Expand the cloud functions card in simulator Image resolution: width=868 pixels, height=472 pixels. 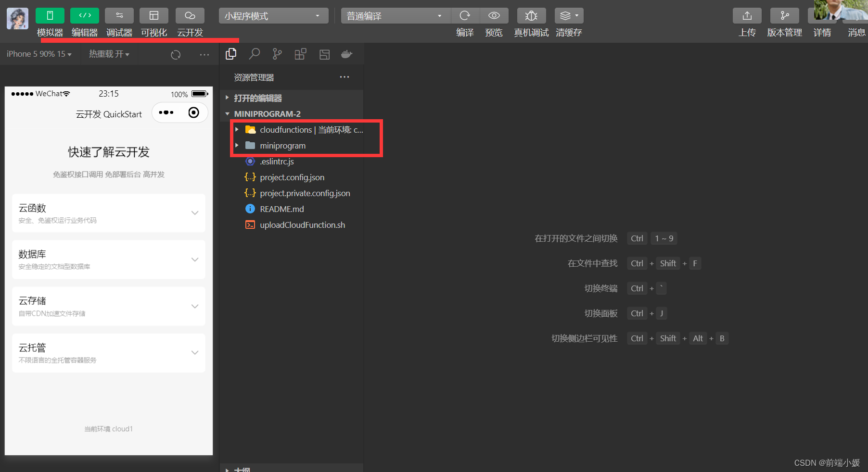coord(109,213)
